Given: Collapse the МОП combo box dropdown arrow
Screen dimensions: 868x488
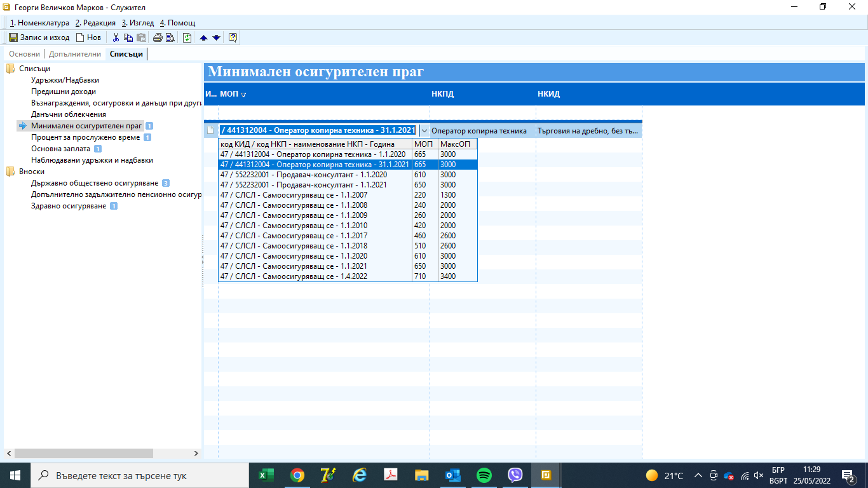Looking at the screenshot, I should click(x=424, y=130).
